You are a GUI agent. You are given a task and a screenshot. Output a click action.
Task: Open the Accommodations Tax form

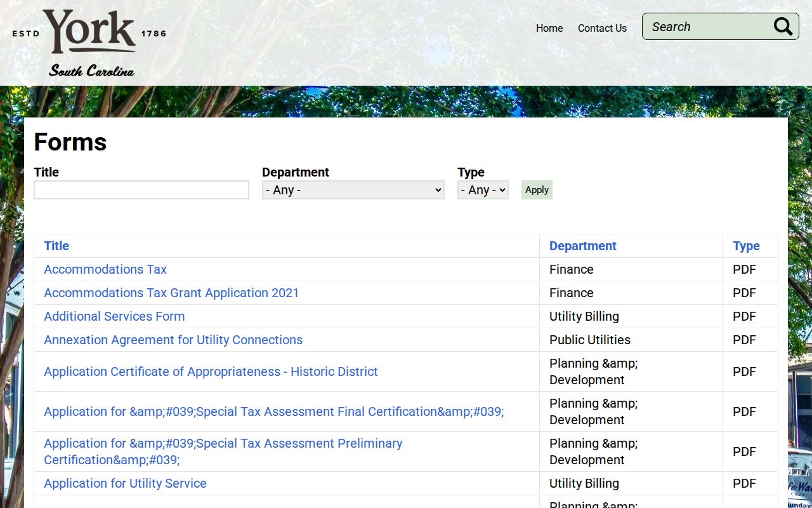[105, 269]
